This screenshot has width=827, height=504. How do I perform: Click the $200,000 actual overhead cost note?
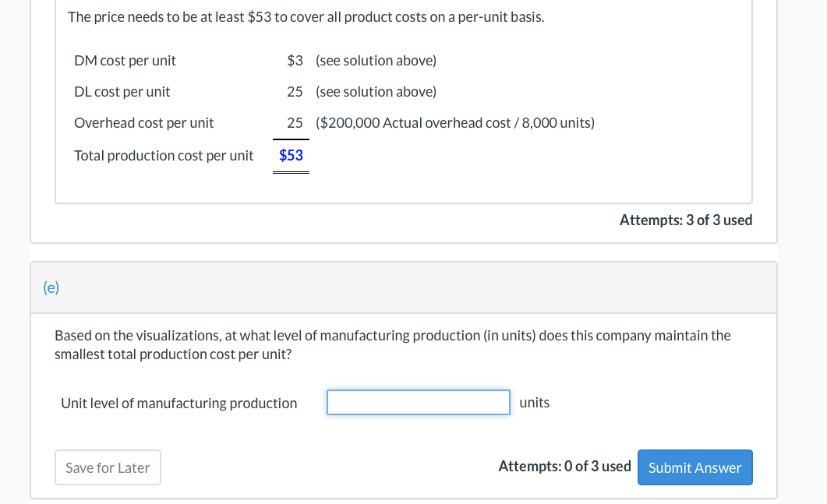point(454,122)
